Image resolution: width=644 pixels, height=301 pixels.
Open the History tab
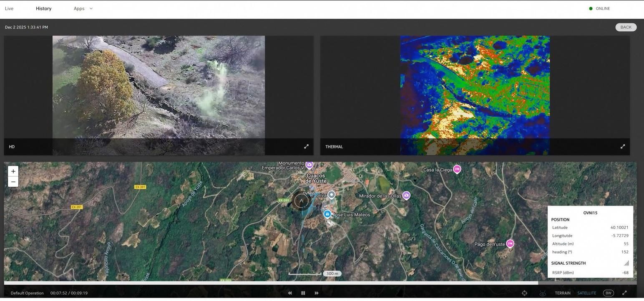[43, 8]
